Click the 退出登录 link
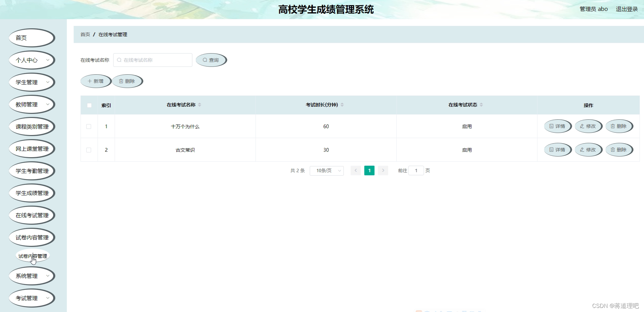Screen dimensions: 644x312 tap(627, 9)
